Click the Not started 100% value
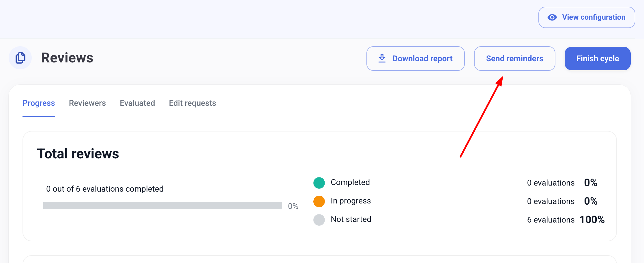Viewport: 644px width, 263px height. (592, 220)
